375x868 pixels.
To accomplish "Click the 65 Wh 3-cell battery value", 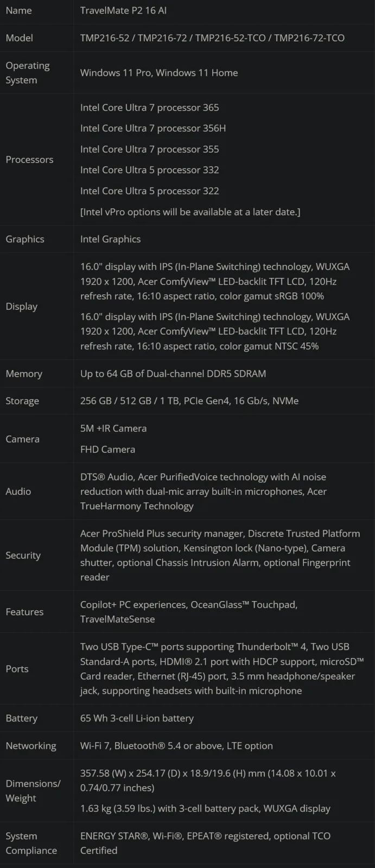I will pos(137,718).
